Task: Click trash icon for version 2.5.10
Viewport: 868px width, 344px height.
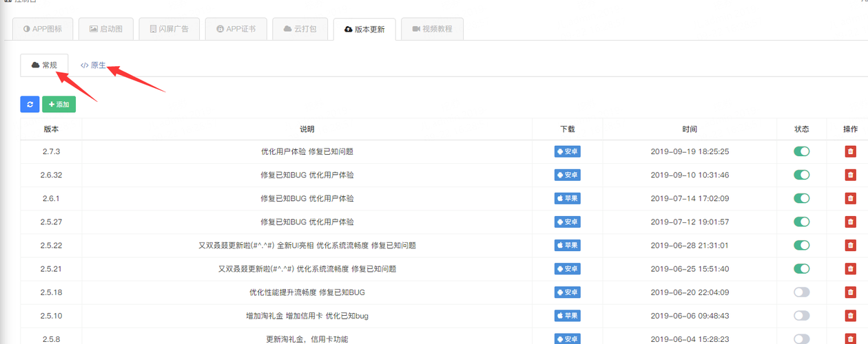Action: tap(851, 316)
